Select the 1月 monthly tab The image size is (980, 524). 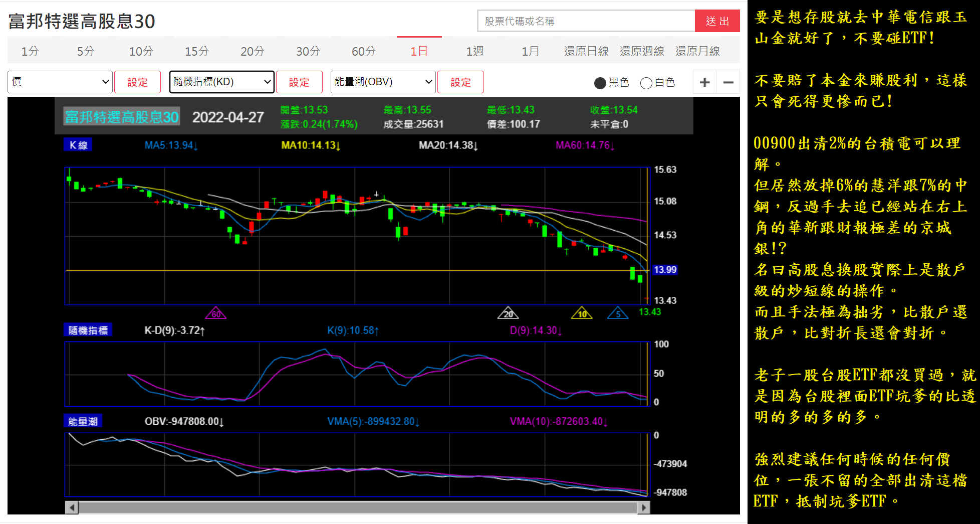coord(530,51)
